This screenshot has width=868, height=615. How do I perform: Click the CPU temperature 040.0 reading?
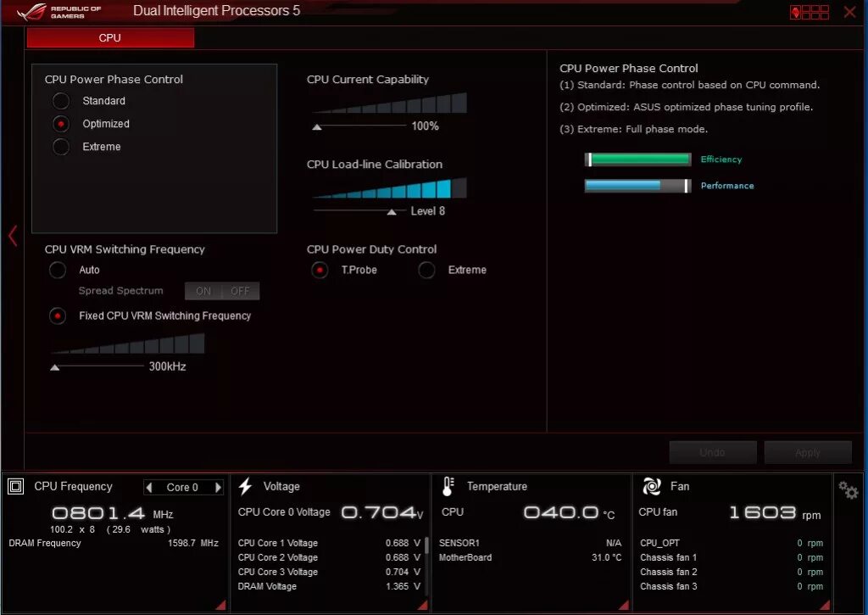coord(570,513)
